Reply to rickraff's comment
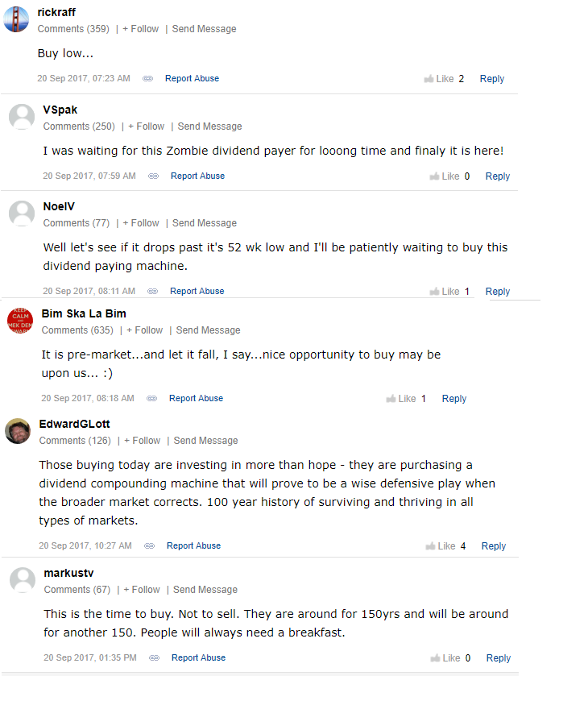 [x=492, y=79]
